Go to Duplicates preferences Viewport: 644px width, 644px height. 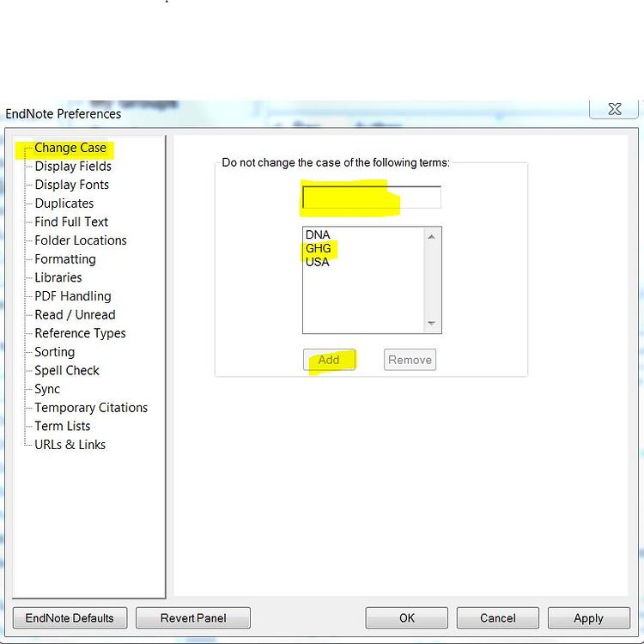(x=64, y=204)
